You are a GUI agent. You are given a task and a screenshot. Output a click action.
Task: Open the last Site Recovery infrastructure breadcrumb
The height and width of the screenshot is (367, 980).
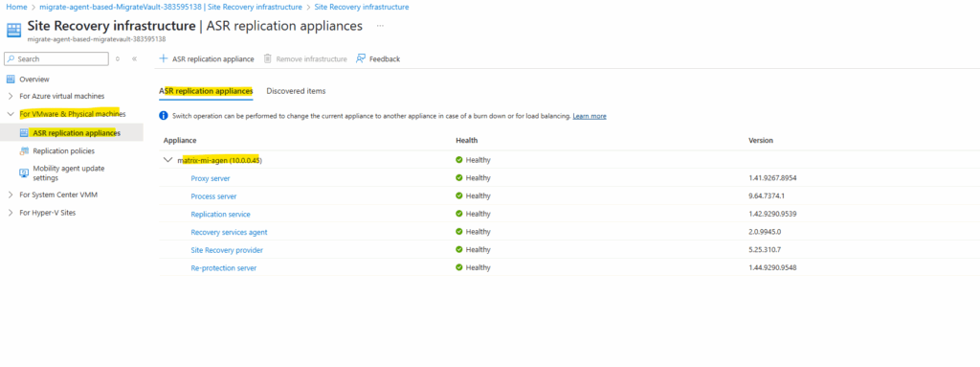point(361,7)
